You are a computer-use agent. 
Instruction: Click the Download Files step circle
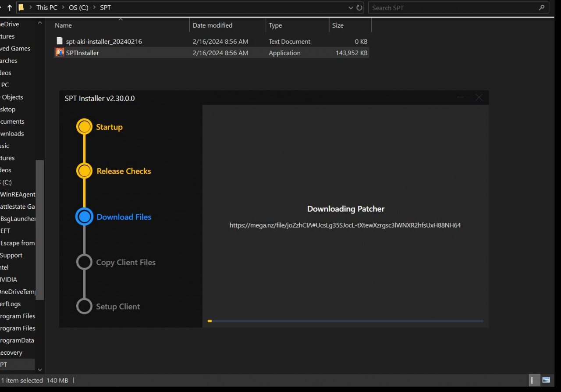pyautogui.click(x=84, y=217)
